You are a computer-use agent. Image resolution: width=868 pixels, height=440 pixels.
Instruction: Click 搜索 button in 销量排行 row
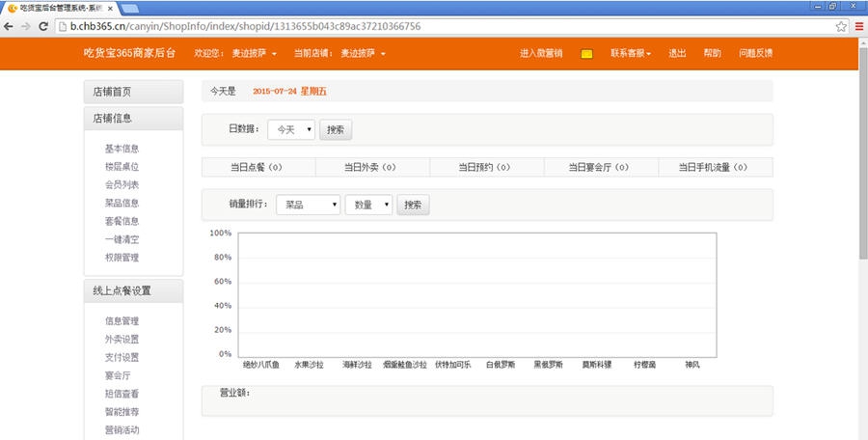[413, 205]
